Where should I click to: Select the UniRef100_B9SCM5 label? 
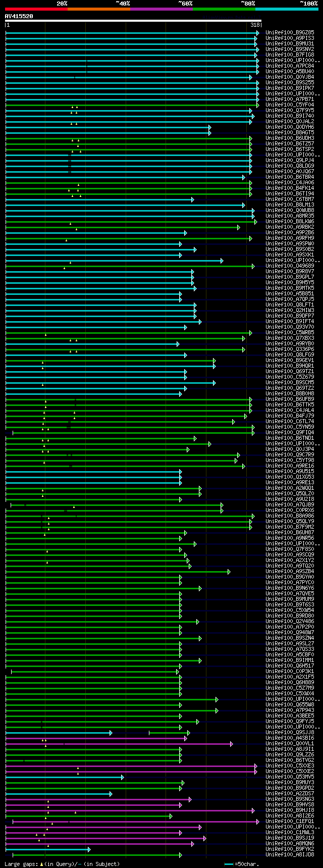(290, 382)
